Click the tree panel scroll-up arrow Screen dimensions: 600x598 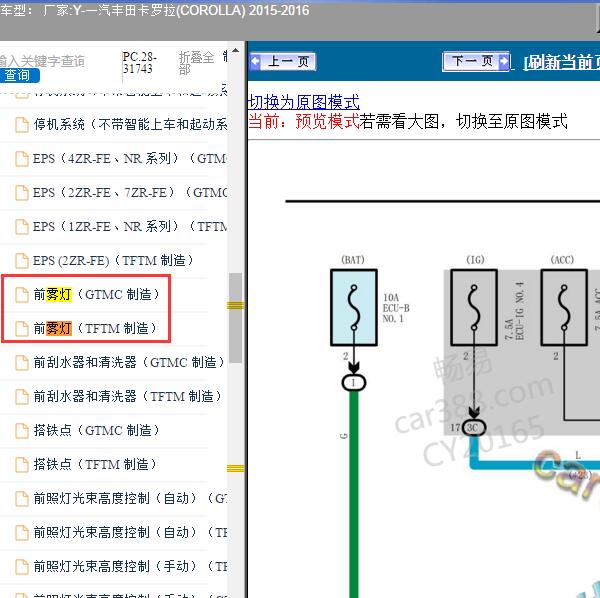tap(236, 50)
